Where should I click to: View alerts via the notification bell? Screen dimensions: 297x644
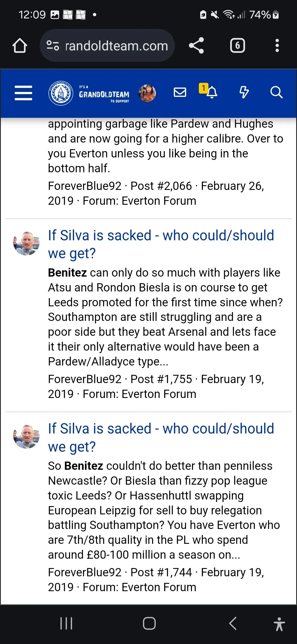211,92
